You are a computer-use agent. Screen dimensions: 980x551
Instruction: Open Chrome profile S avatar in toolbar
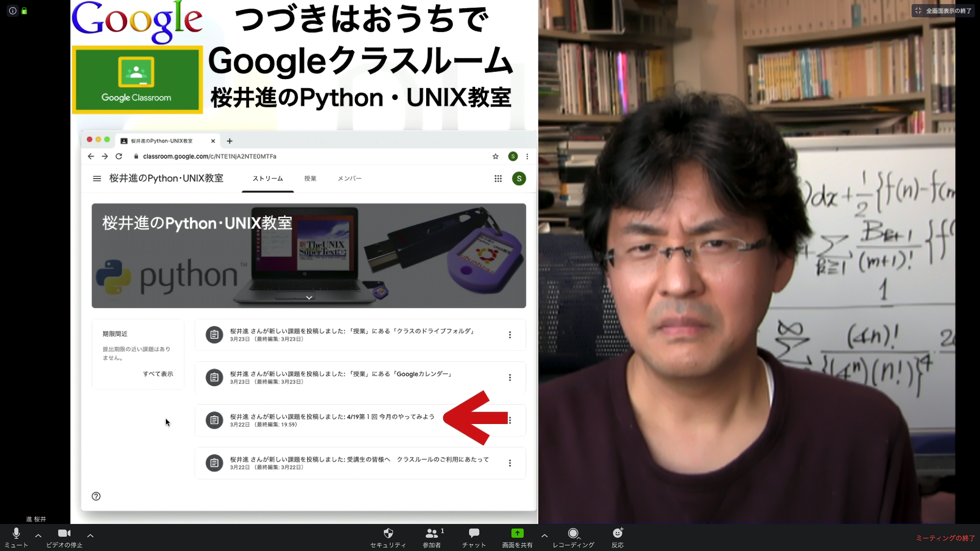(x=513, y=157)
